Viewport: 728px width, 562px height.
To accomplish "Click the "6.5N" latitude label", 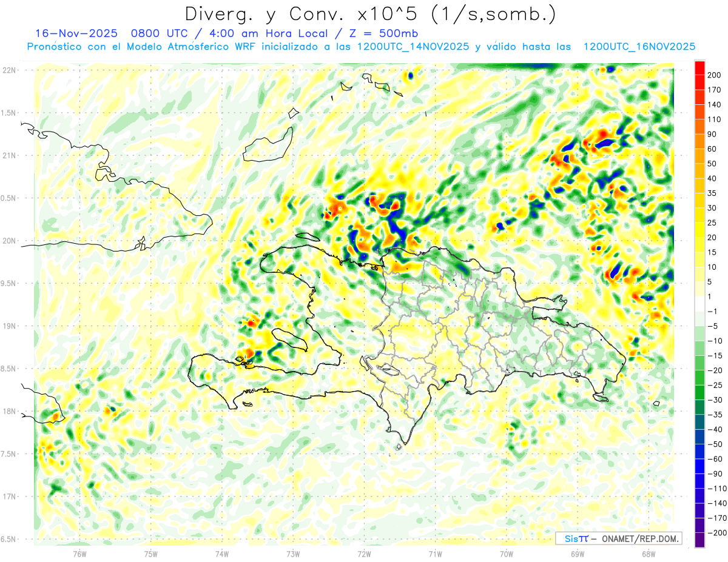I will pos(8,540).
